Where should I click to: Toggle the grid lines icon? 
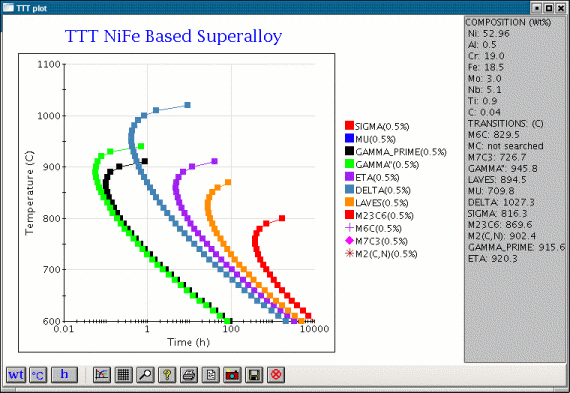pyautogui.click(x=124, y=374)
